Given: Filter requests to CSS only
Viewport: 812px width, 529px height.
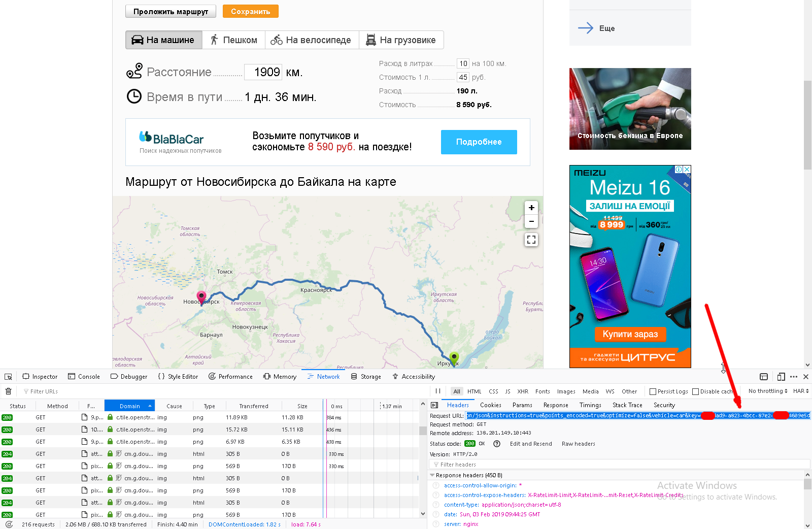Looking at the screenshot, I should (x=493, y=391).
